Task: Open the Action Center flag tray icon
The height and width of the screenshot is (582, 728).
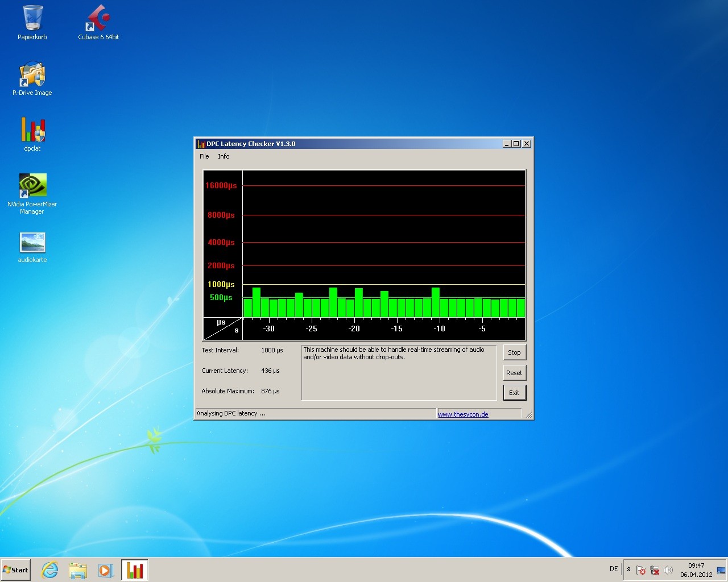Action: tap(641, 569)
